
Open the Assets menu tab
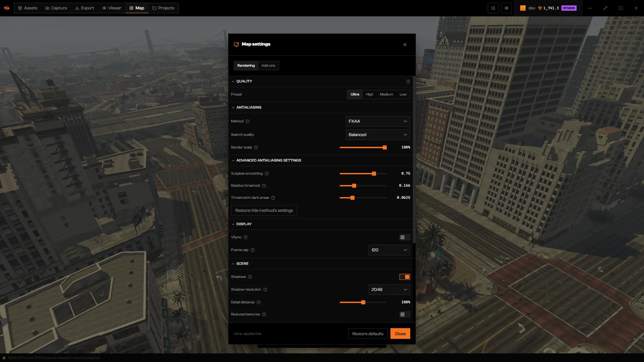(28, 8)
